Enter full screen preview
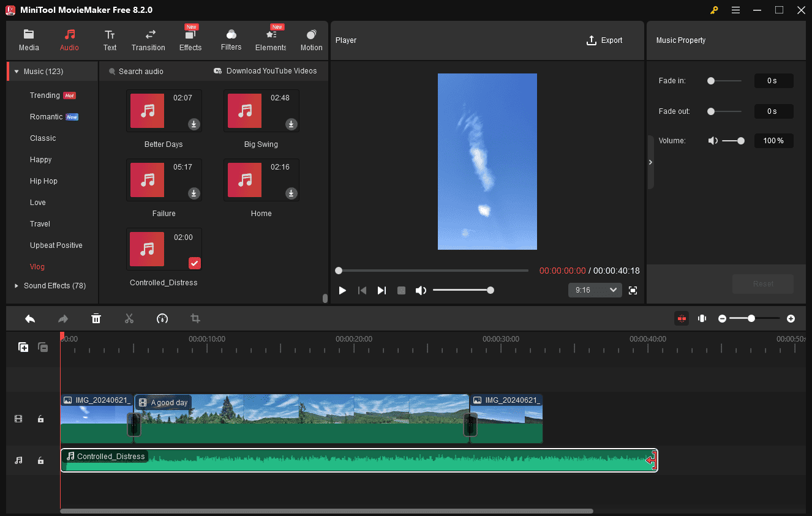Viewport: 812px width, 516px height. 633,290
